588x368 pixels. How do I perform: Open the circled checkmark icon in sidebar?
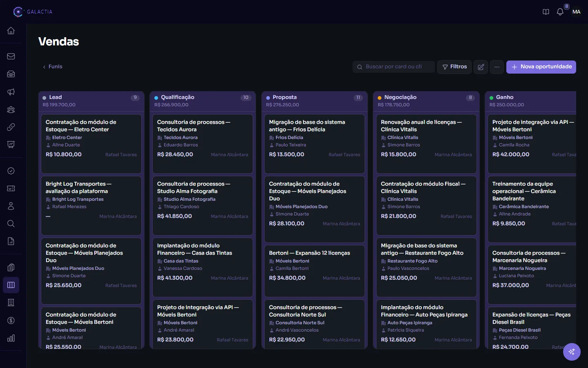(x=11, y=171)
